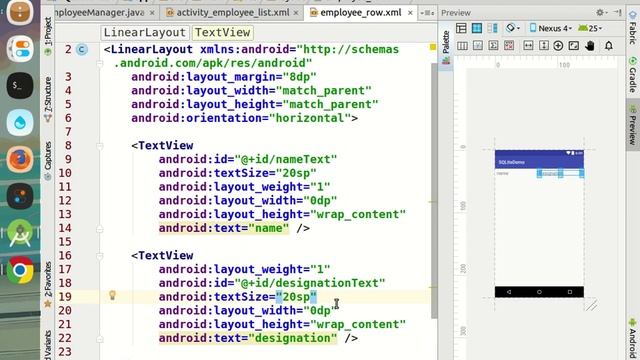Click the SQLiteDemo app bar in preview
640x360 pixels.
tap(539, 162)
